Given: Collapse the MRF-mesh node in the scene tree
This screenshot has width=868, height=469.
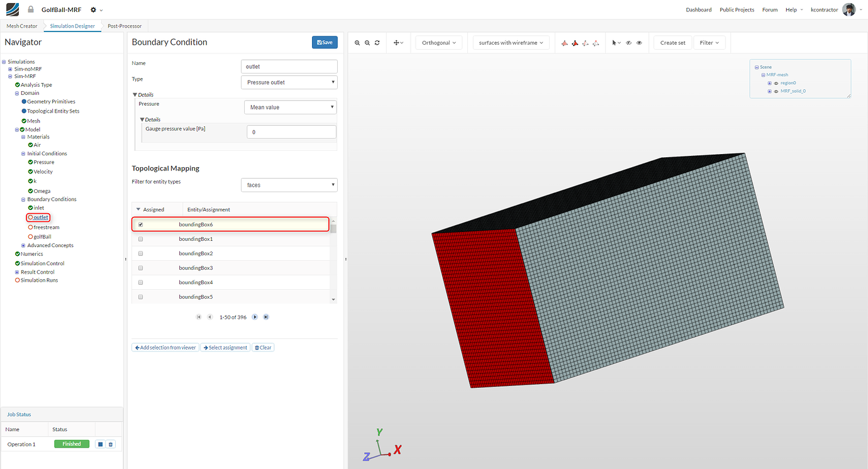Looking at the screenshot, I should tap(763, 74).
